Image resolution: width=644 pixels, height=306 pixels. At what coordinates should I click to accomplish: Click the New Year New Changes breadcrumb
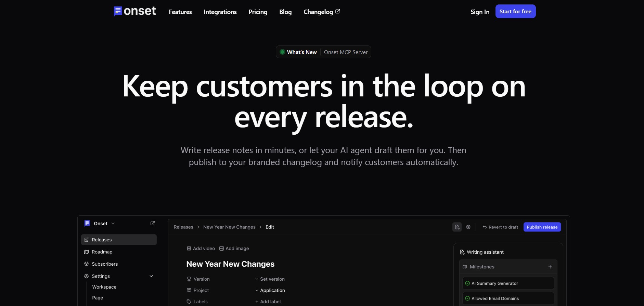[229, 227]
